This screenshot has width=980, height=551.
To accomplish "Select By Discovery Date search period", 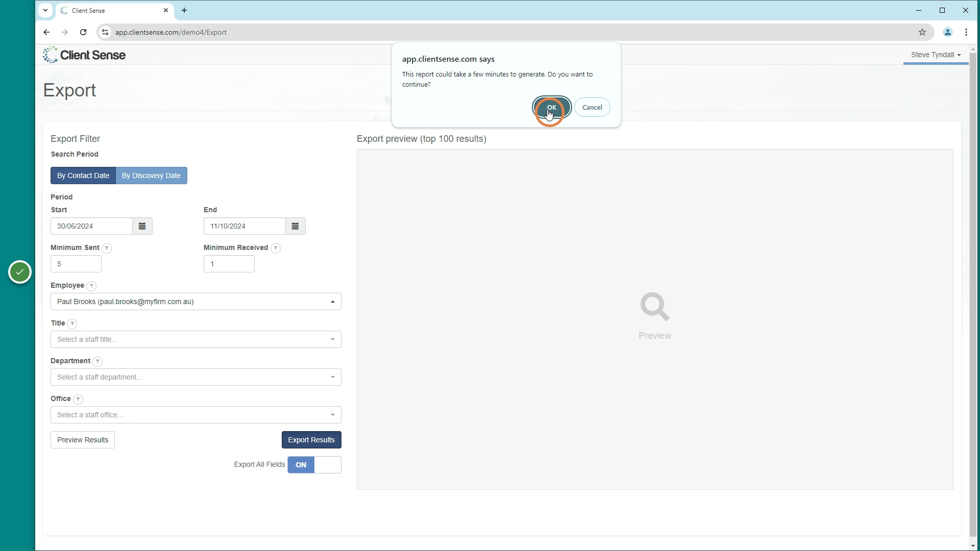I will tap(152, 176).
